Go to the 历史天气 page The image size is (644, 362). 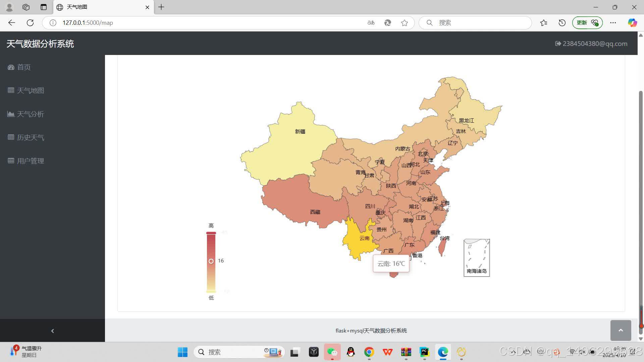pos(30,137)
